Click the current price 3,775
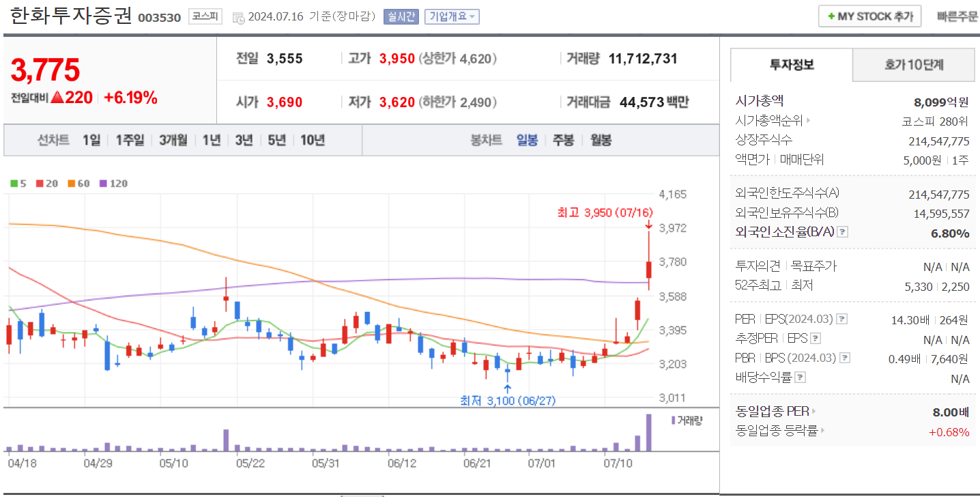The width and height of the screenshot is (980, 497). click(46, 70)
